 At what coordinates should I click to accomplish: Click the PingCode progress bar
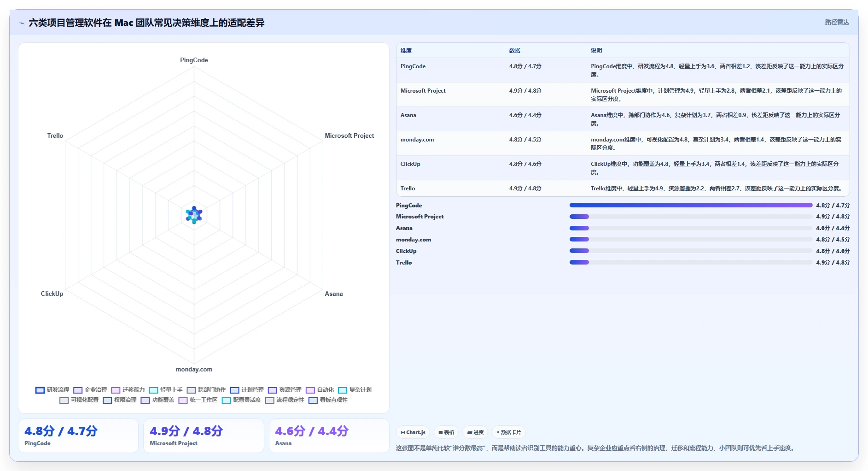click(691, 205)
